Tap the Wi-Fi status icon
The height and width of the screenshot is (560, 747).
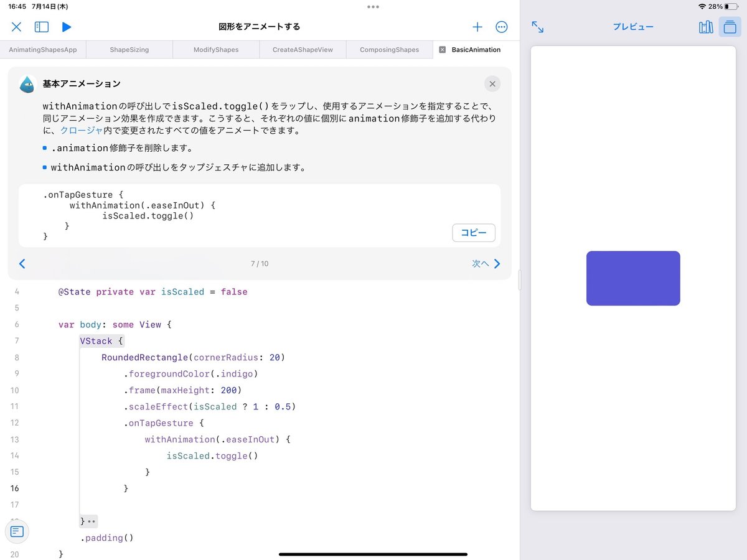point(702,6)
